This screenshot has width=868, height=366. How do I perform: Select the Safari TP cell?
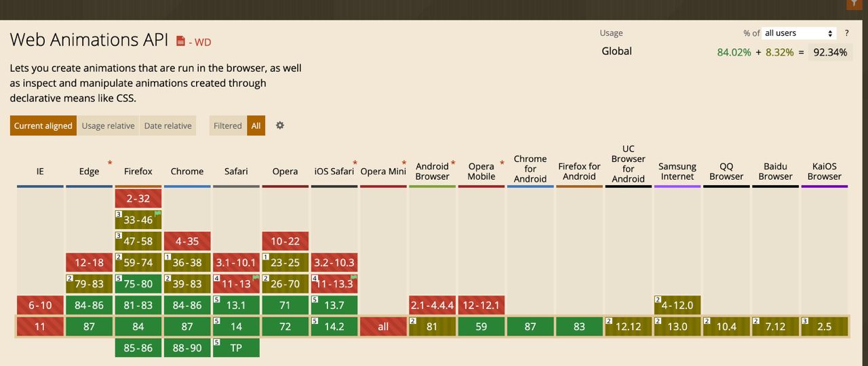236,348
